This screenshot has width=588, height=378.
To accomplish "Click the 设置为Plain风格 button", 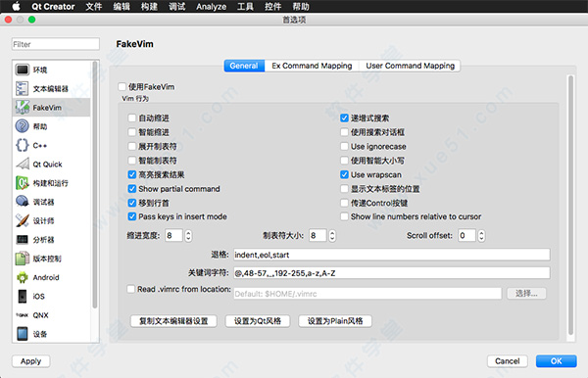I will [x=335, y=321].
